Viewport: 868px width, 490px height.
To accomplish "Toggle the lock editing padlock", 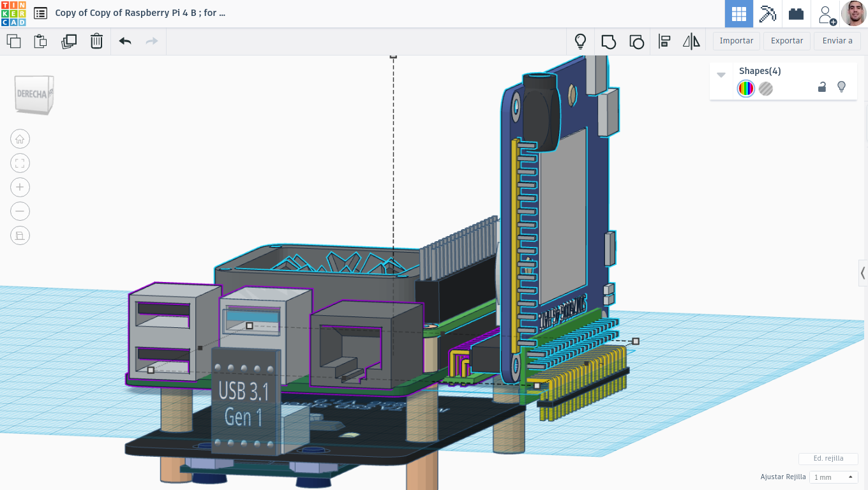I will click(822, 87).
